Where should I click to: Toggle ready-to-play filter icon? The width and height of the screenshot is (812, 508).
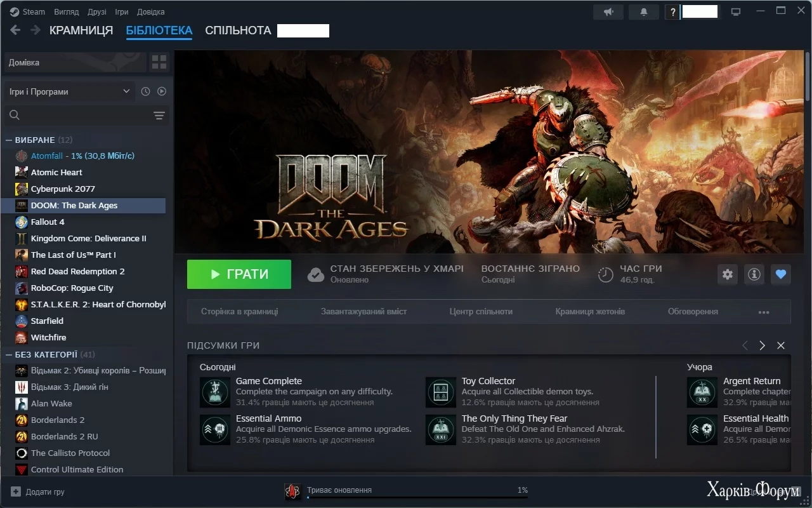162,91
